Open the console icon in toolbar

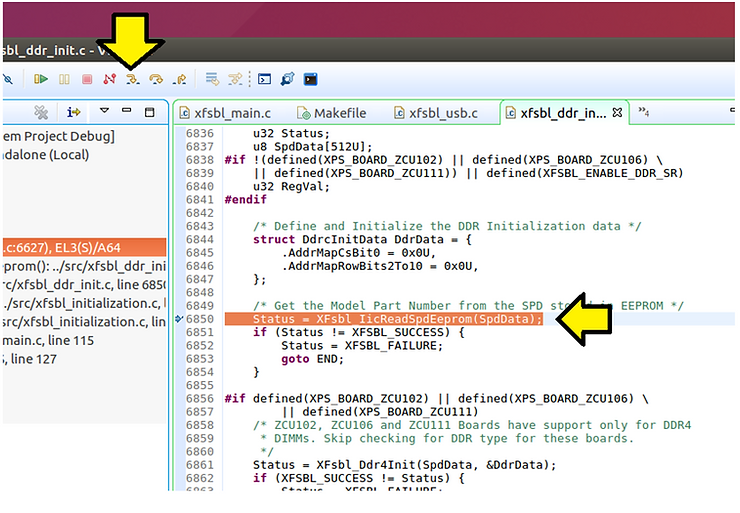pos(265,78)
